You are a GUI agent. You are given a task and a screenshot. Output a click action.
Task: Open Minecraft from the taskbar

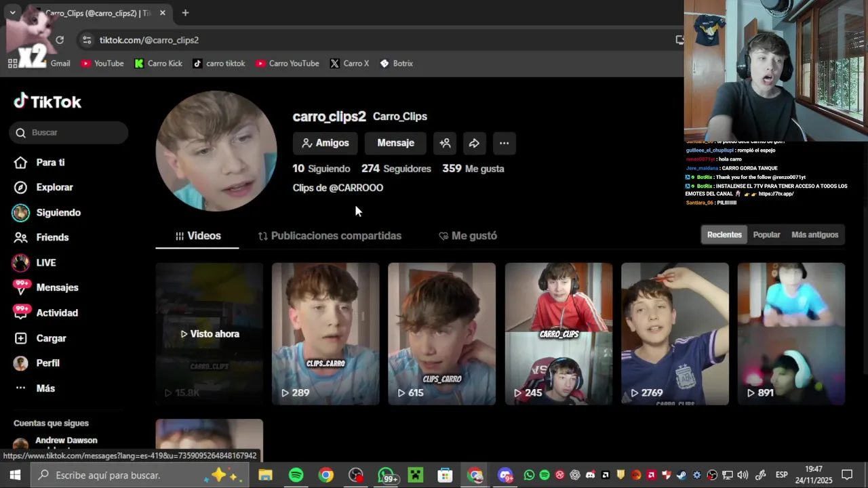pyautogui.click(x=415, y=475)
